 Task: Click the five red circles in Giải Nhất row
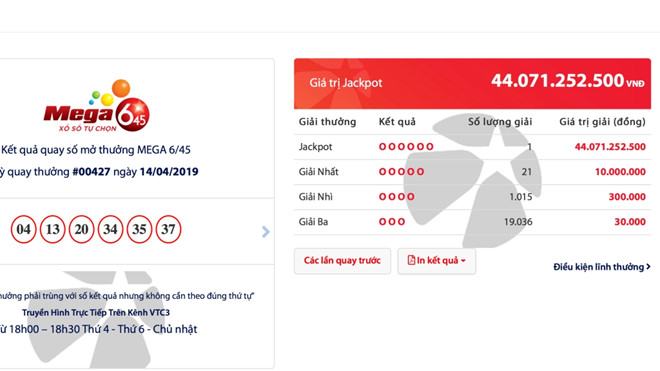[402, 171]
